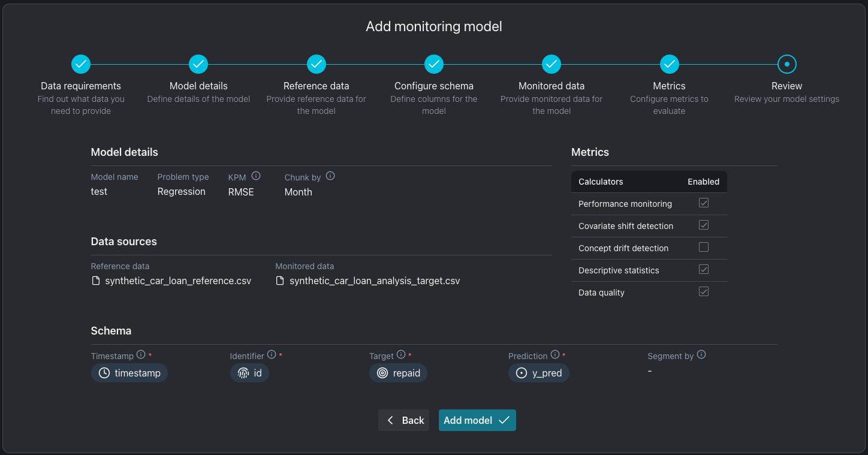The height and width of the screenshot is (455, 868).
Task: Click the Segment by info icon
Action: (x=701, y=355)
